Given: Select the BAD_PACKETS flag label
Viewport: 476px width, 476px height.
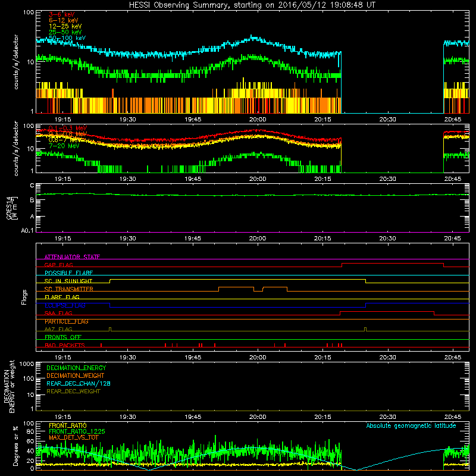Looking at the screenshot, I should tap(65, 346).
